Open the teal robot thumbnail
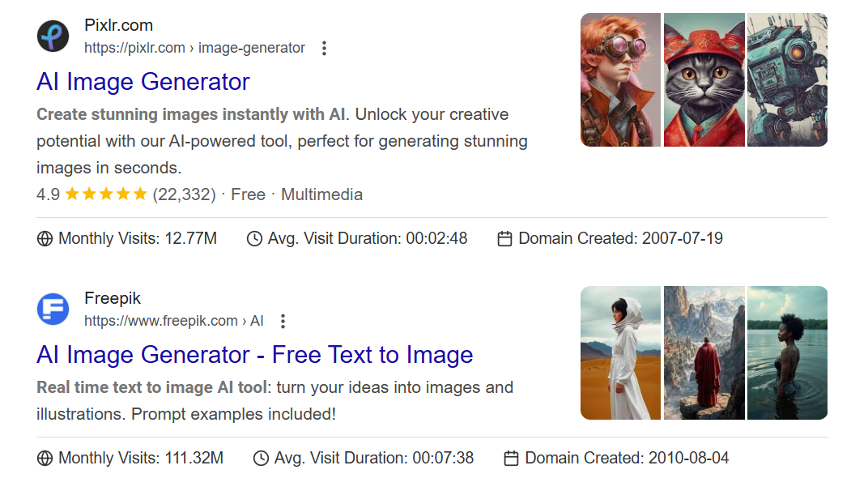Image resolution: width=868 pixels, height=491 pixels. point(787,79)
